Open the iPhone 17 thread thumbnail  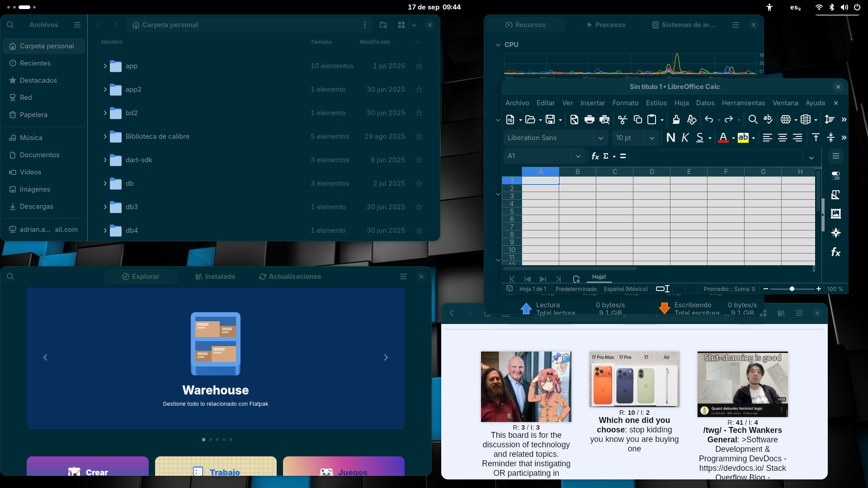634,379
